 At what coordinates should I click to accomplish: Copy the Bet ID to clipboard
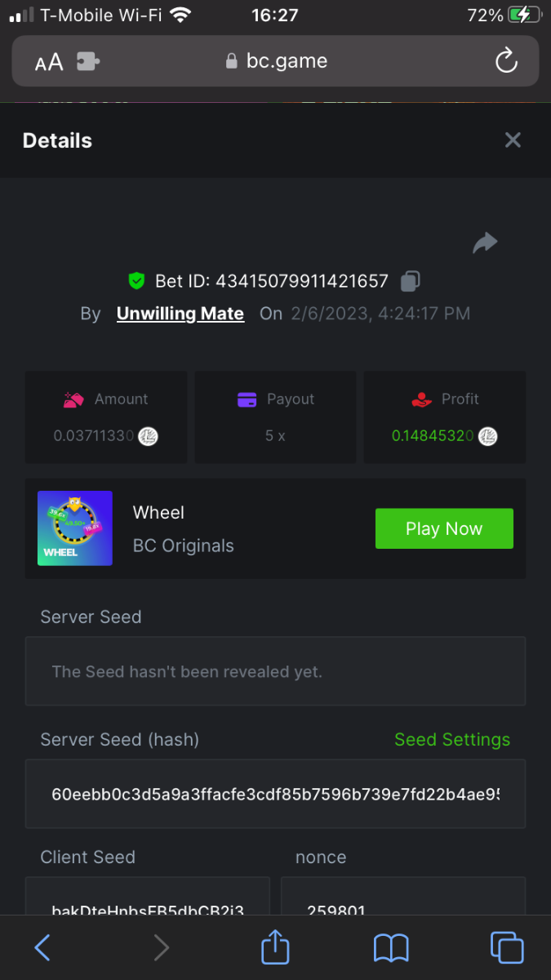(x=410, y=282)
